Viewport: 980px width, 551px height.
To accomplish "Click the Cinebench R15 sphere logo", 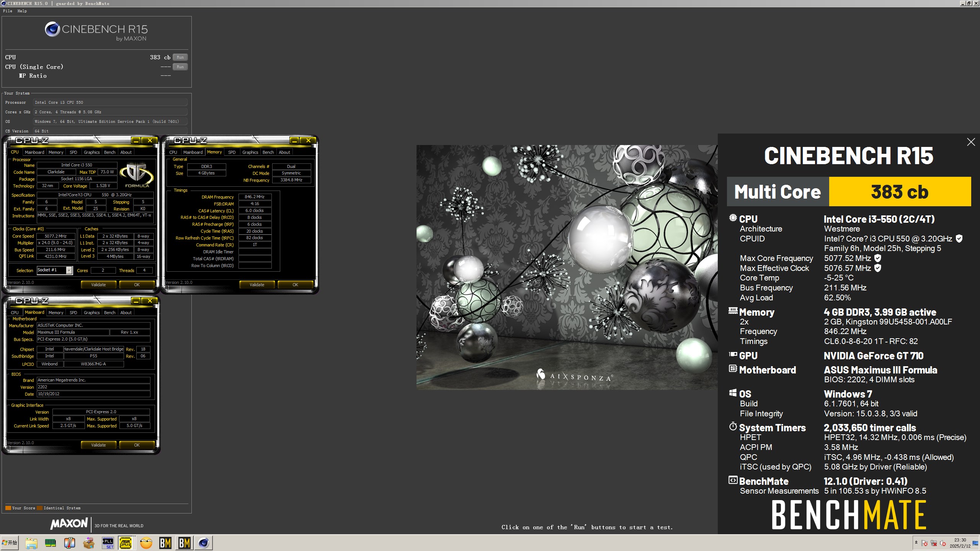I will pyautogui.click(x=52, y=29).
